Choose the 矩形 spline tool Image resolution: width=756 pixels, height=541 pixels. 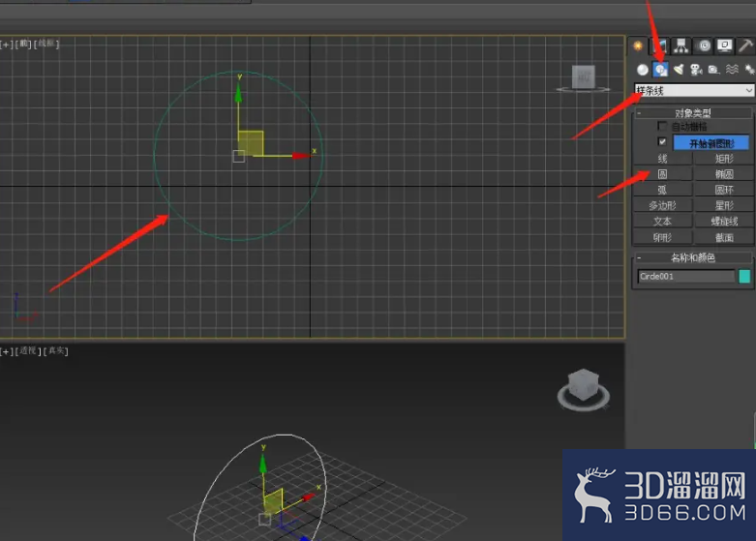pyautogui.click(x=724, y=158)
